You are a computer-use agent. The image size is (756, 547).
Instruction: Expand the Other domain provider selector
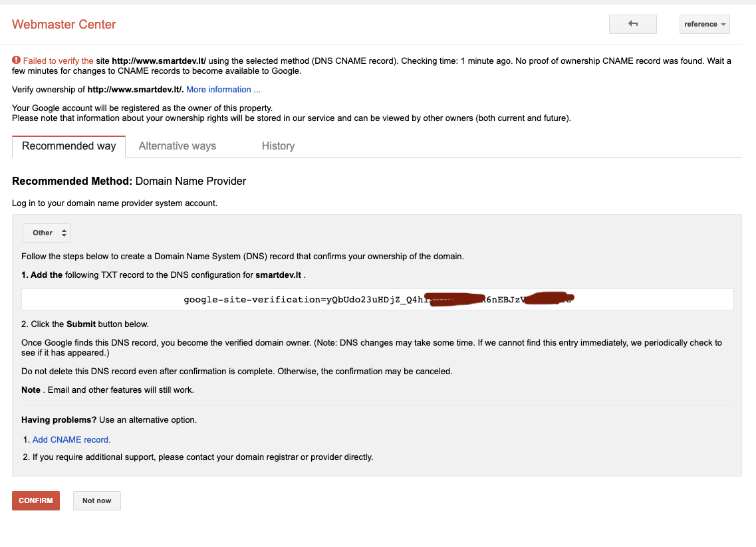point(46,233)
